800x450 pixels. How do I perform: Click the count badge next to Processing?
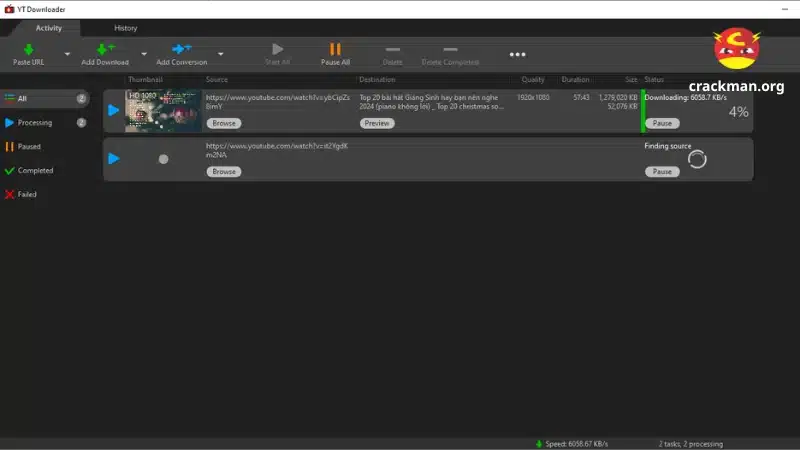point(81,122)
